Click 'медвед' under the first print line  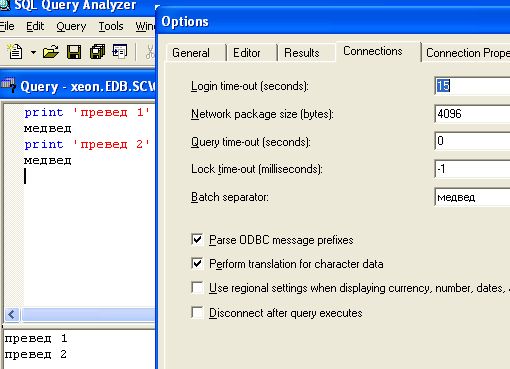[48, 128]
